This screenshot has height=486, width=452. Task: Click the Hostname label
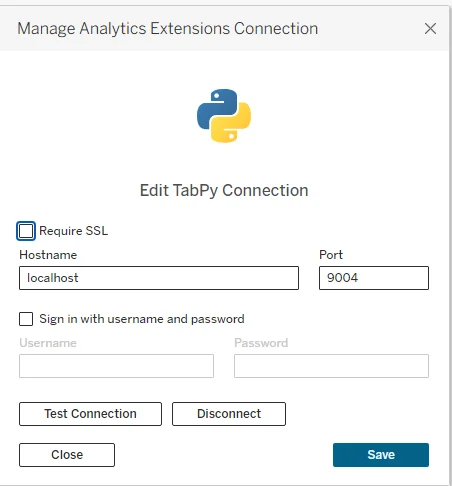pyautogui.click(x=48, y=255)
